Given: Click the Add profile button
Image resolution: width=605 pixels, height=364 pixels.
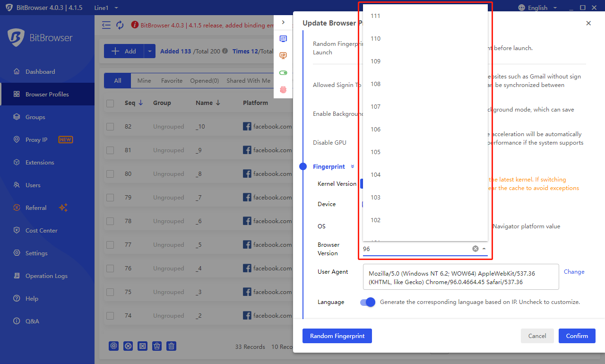Looking at the screenshot, I should click(124, 51).
